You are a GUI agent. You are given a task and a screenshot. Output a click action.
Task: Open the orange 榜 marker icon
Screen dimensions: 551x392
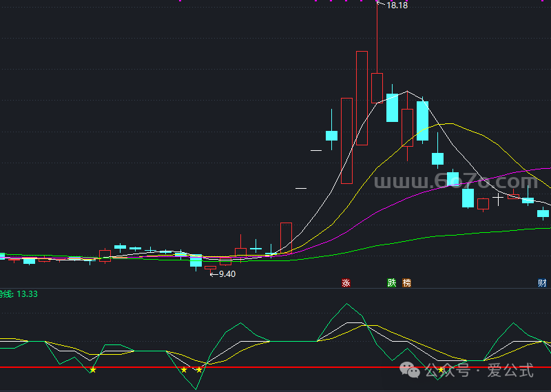tap(406, 283)
